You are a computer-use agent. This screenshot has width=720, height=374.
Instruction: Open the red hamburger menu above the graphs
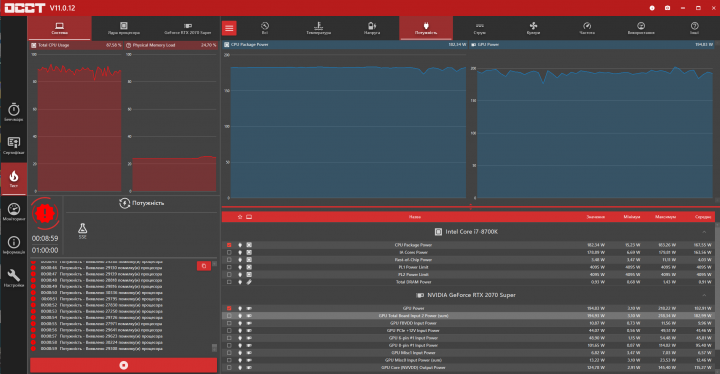pyautogui.click(x=229, y=28)
